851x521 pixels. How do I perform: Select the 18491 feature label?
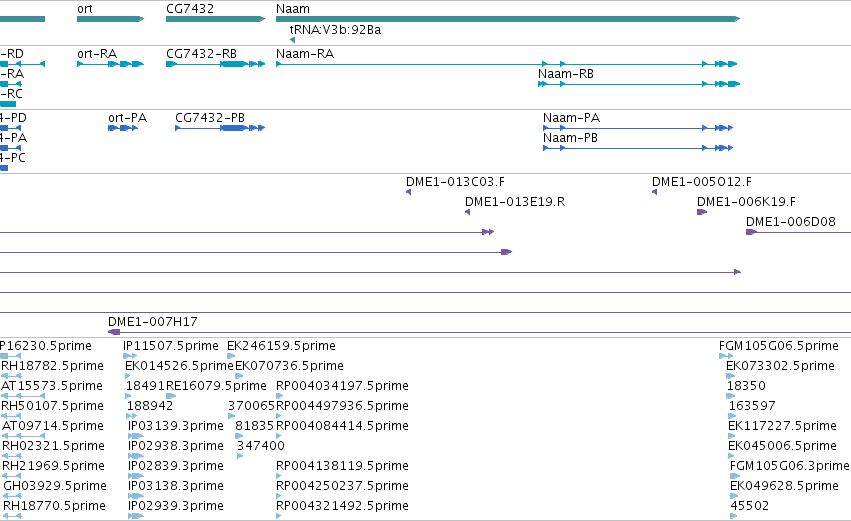tap(145, 386)
